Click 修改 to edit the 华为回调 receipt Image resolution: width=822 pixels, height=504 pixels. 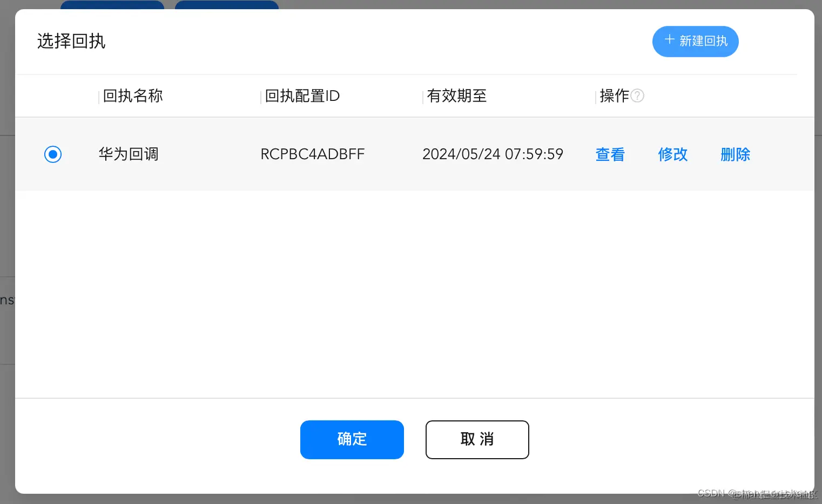[x=672, y=154]
